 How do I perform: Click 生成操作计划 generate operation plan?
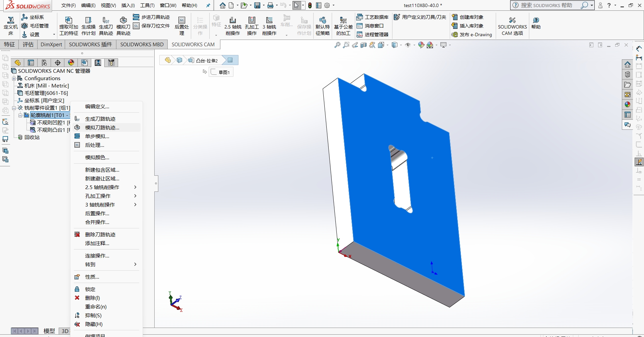click(89, 26)
